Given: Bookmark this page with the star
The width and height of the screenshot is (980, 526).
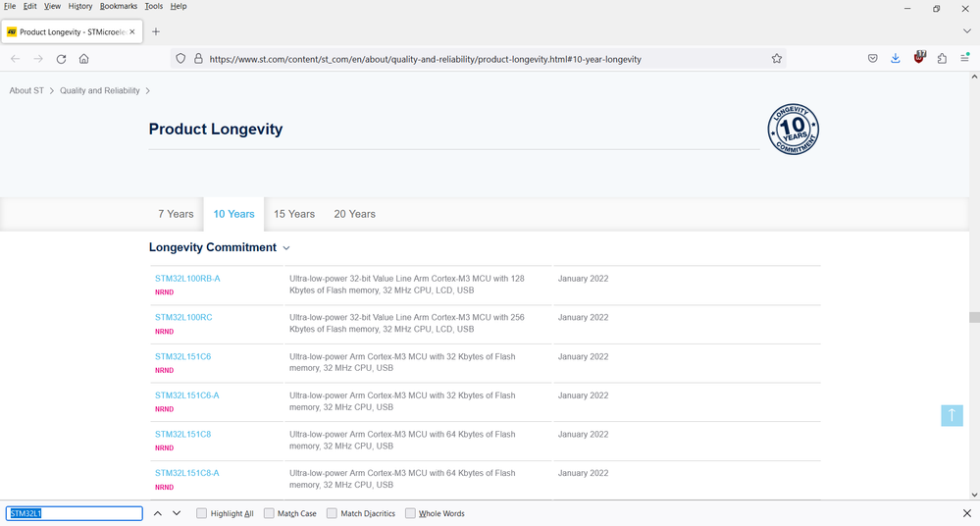Looking at the screenshot, I should coord(776,59).
